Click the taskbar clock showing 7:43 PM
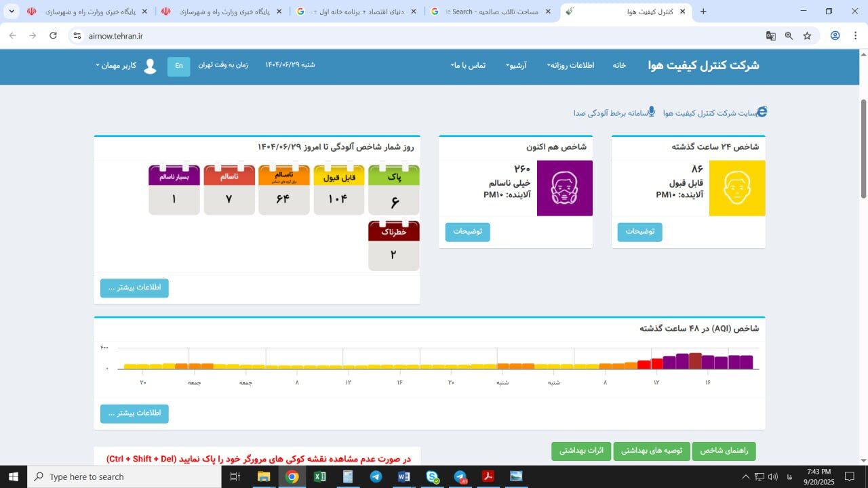This screenshot has height=488, width=868. point(819,476)
